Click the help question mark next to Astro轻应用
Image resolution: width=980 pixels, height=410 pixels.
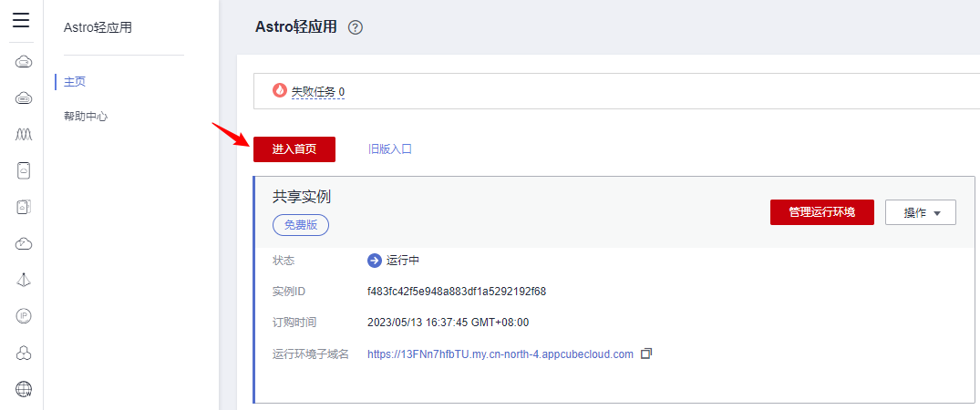[356, 27]
